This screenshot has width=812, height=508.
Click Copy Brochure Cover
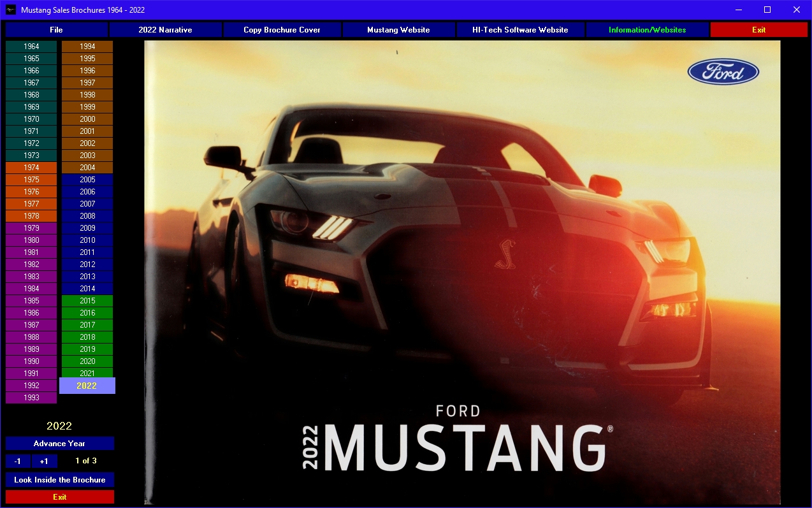[282, 30]
